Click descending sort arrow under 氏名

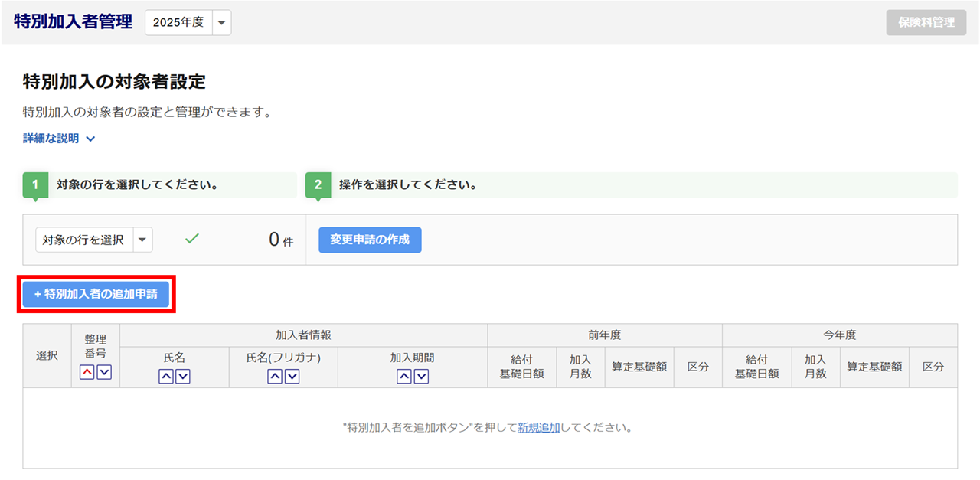pos(183,376)
